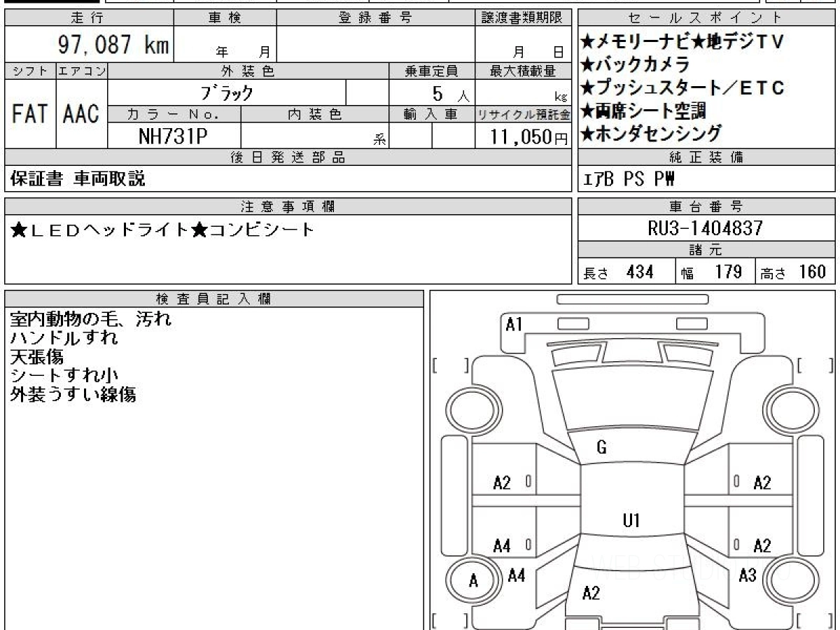Image resolution: width=840 pixels, height=630 pixels.
Task: Click the エアコン header cell
Action: point(82,71)
